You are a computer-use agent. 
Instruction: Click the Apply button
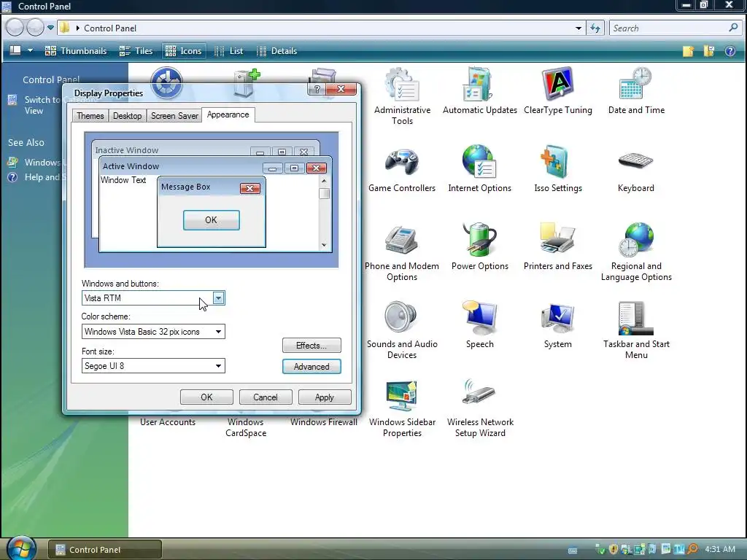pos(325,397)
